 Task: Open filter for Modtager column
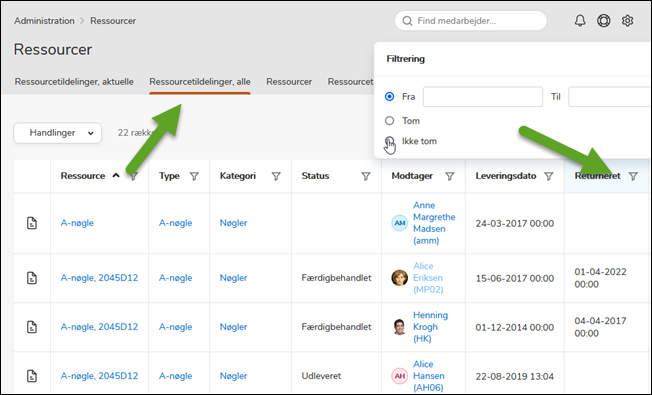(450, 176)
